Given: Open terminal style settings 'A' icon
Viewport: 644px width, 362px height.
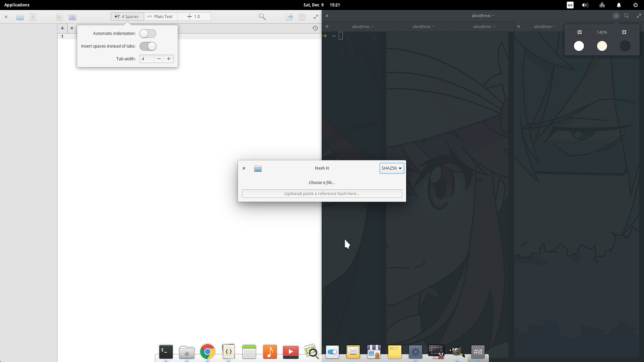Looking at the screenshot, I should click(616, 16).
